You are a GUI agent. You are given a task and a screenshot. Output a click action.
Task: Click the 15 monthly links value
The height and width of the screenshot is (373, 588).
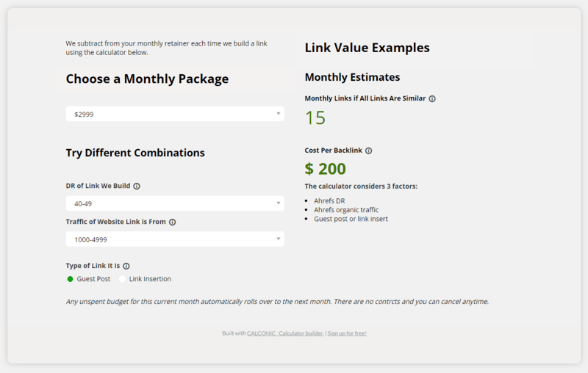coord(315,118)
